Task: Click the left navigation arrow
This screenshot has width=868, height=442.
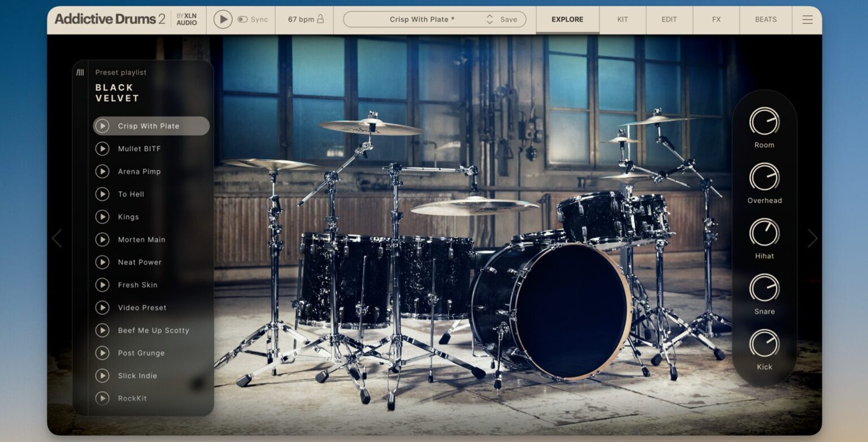Action: point(57,238)
